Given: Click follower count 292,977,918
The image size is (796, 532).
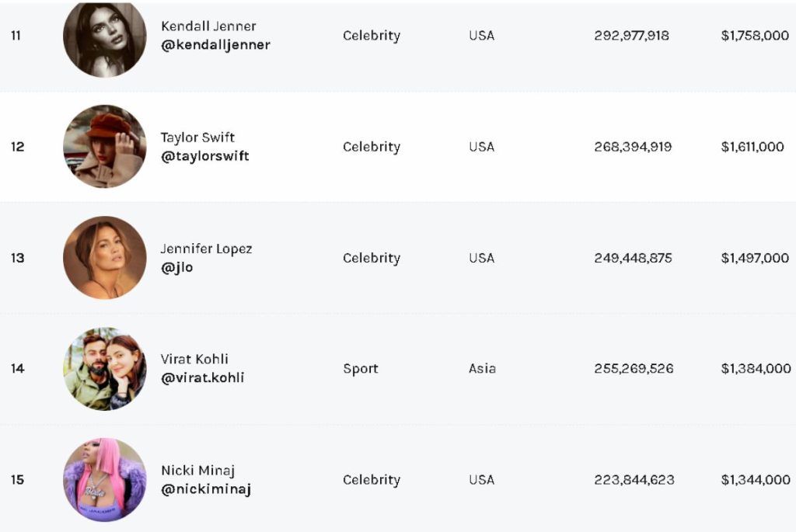Looking at the screenshot, I should pyautogui.click(x=631, y=36).
